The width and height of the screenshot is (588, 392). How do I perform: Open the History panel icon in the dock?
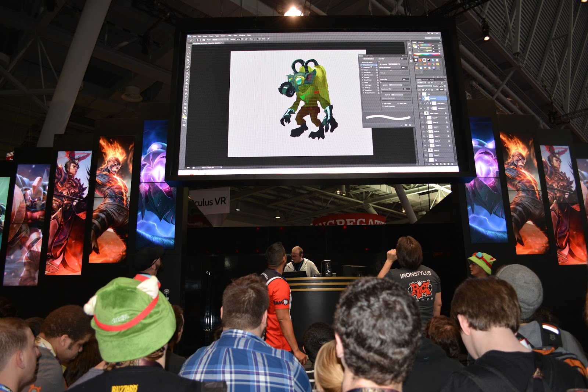410,45
